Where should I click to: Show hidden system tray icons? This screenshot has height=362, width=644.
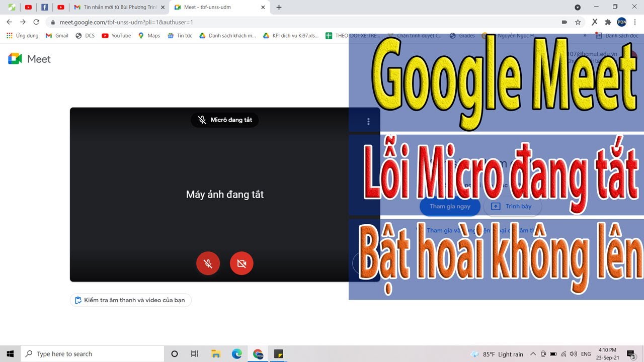(x=533, y=354)
